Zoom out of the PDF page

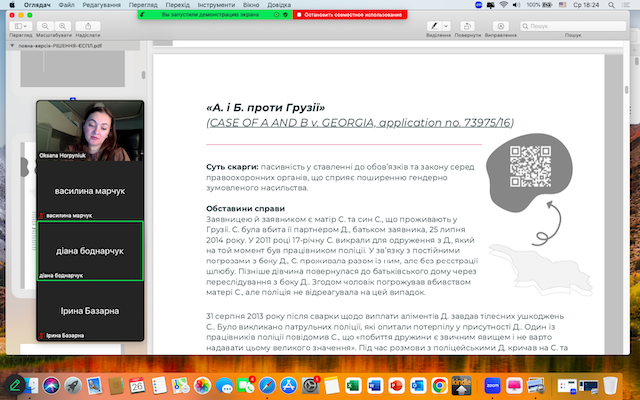[x=45, y=26]
